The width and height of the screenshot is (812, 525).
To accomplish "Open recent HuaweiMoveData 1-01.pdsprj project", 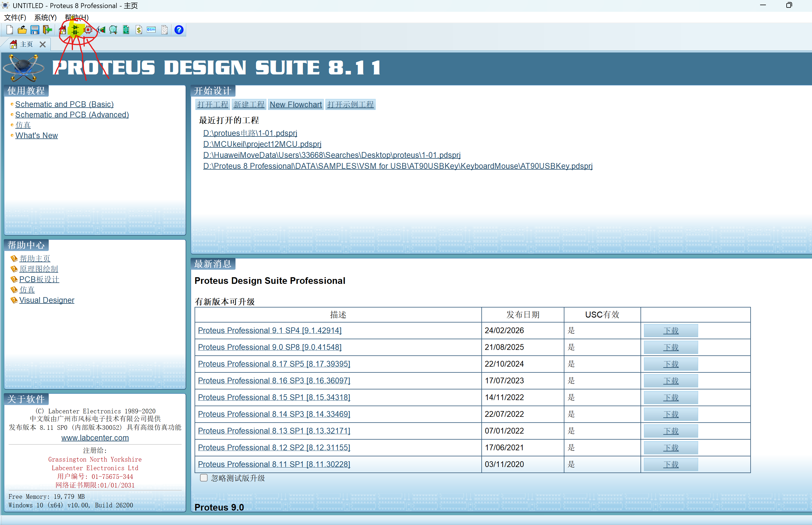I will [332, 155].
